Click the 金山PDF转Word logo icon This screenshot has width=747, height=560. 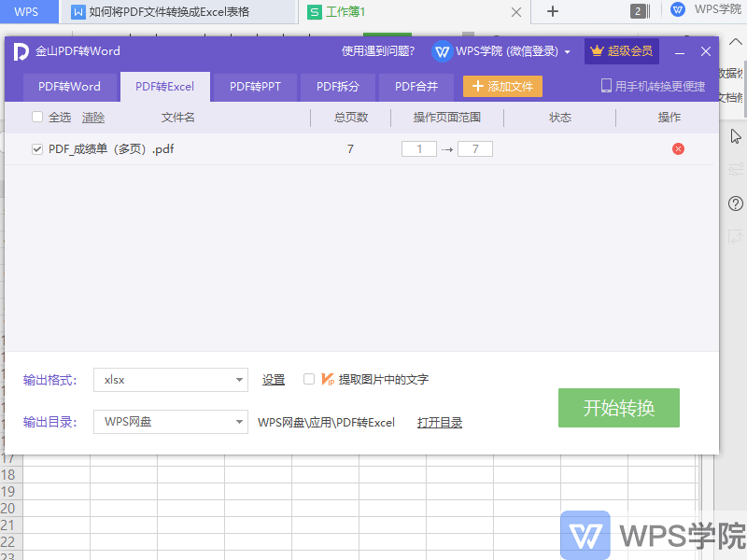[x=21, y=51]
